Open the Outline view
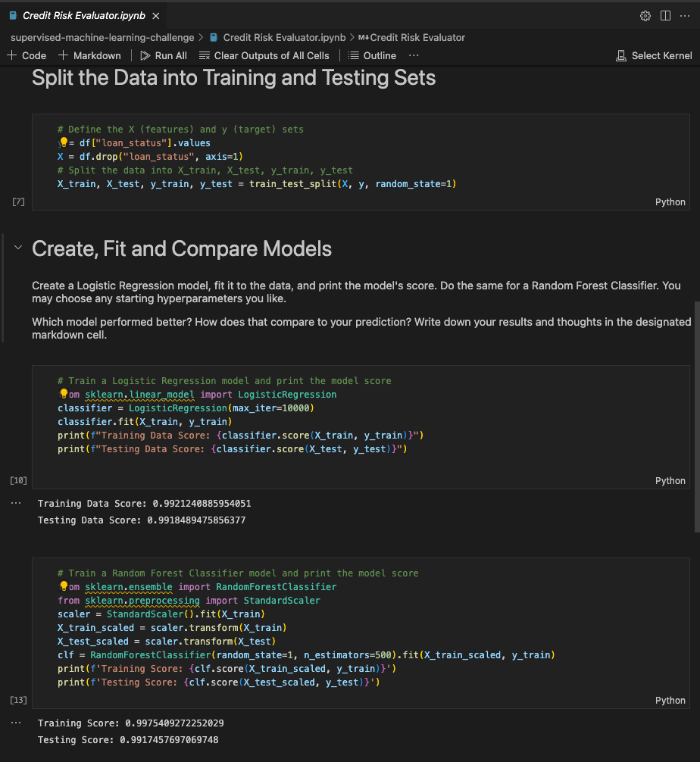This screenshot has width=700, height=762. 372,55
